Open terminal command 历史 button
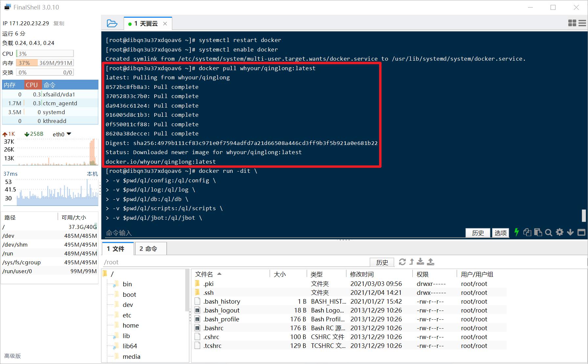Image resolution: width=588 pixels, height=364 pixels. [478, 233]
